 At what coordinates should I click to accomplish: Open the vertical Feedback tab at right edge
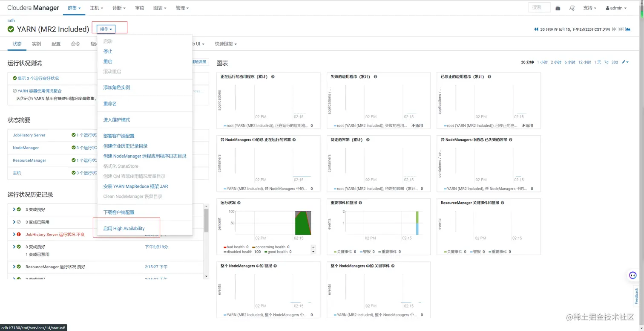[x=637, y=296]
